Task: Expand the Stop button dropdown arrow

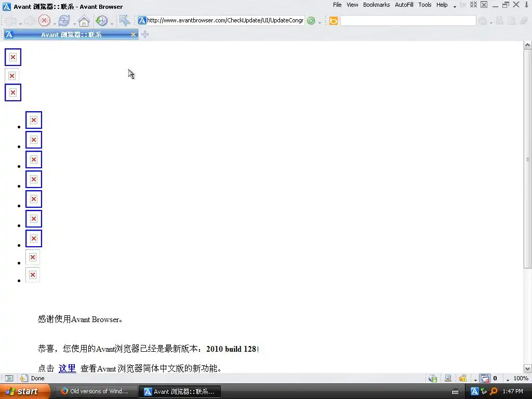Action: tap(54, 23)
